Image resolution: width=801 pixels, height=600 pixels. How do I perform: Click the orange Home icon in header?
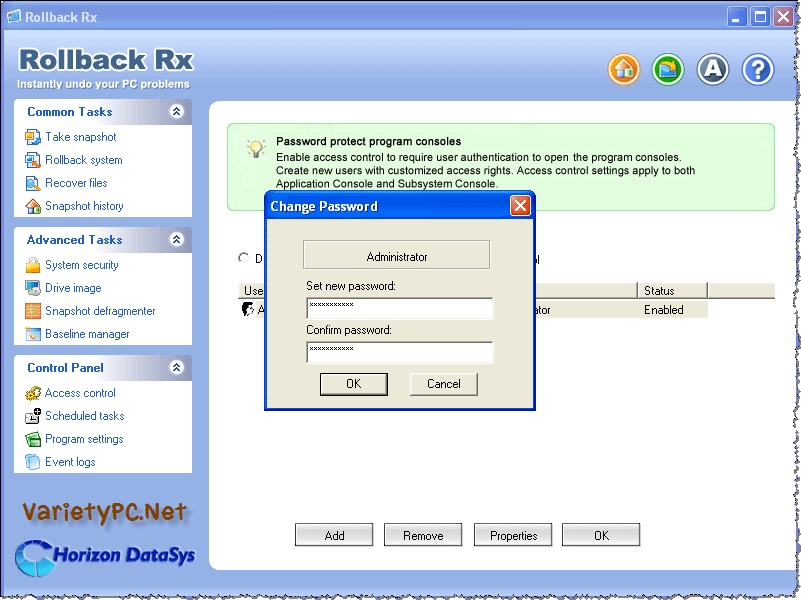click(x=624, y=69)
